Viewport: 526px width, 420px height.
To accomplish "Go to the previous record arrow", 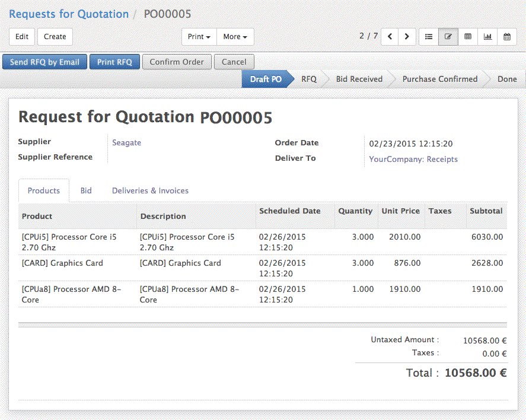I will click(390, 37).
